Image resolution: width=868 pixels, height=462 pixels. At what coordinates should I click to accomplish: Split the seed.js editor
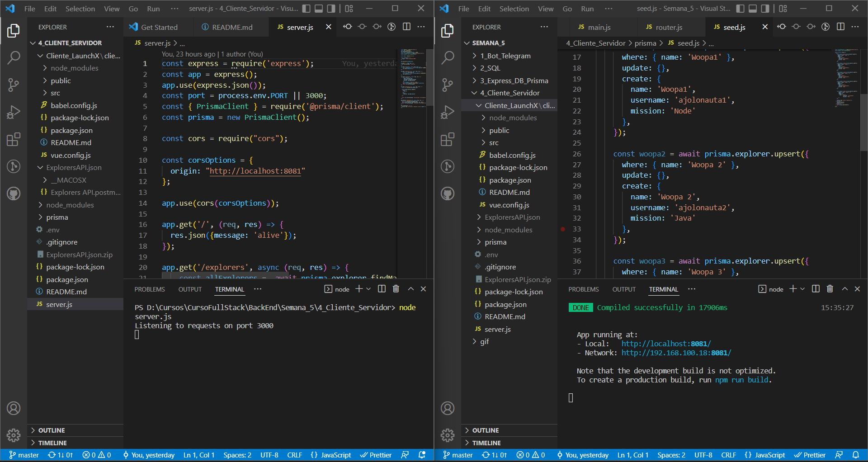(x=840, y=27)
